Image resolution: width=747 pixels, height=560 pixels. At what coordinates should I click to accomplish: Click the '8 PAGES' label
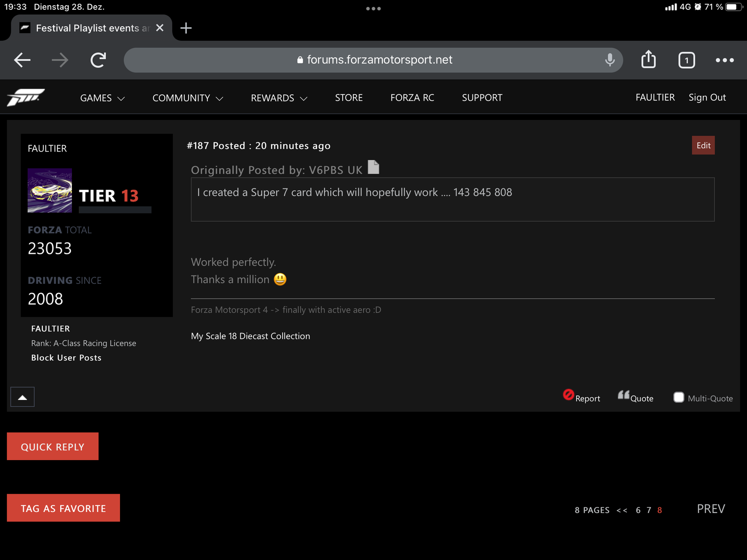pyautogui.click(x=592, y=510)
